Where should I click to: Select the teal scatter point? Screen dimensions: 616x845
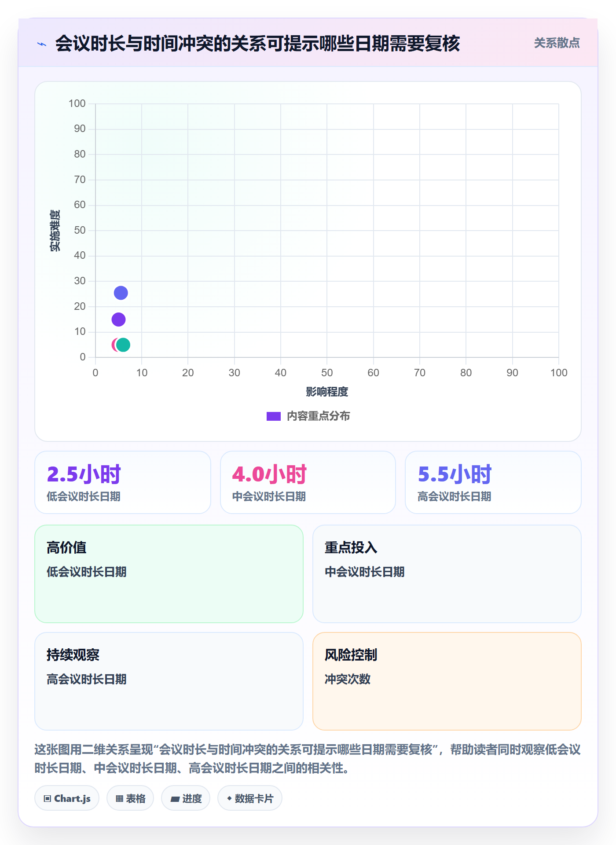coord(123,345)
